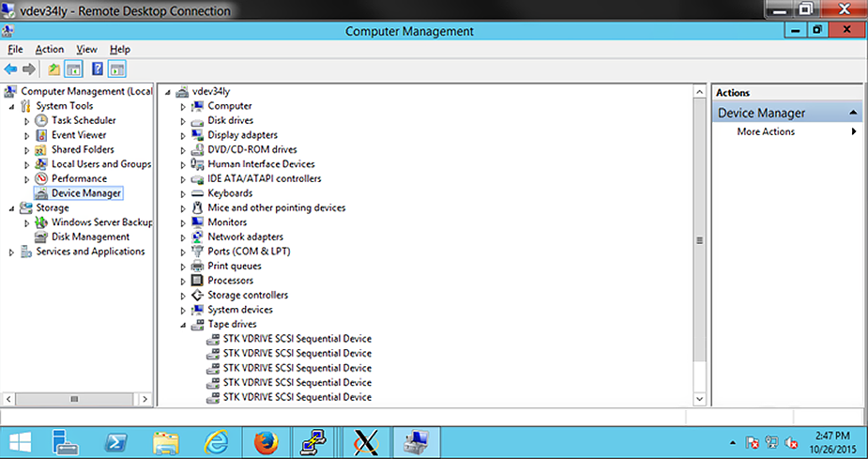Click device list scrollbar up arrow
Viewport: 868px width, 459px height.
[x=699, y=92]
